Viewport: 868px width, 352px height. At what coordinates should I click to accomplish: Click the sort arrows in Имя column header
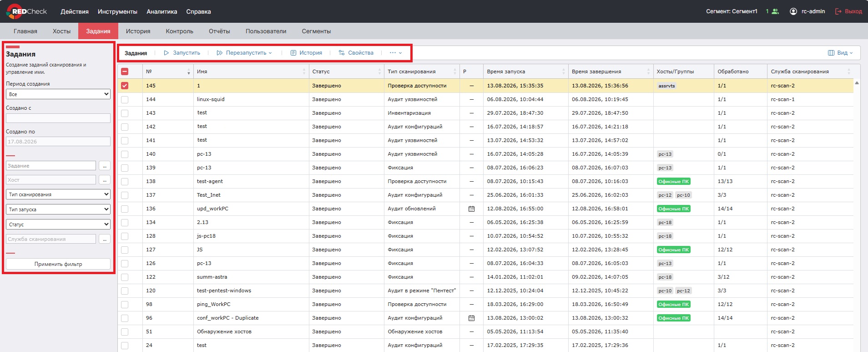pyautogui.click(x=304, y=71)
